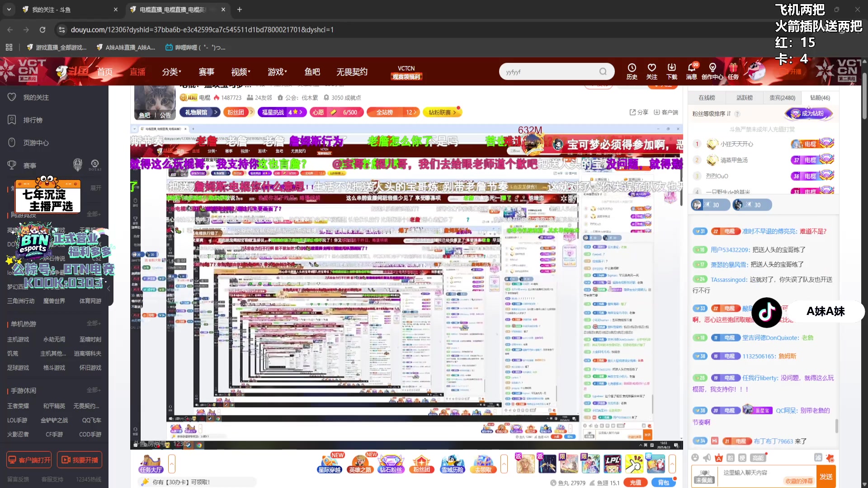The width and height of the screenshot is (868, 488).
Task: Click 充值 recharge button
Action: click(636, 483)
